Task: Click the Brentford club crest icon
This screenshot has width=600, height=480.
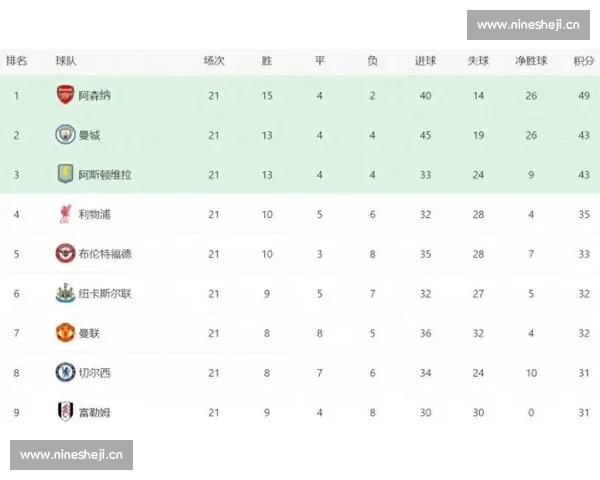Action: pos(65,253)
